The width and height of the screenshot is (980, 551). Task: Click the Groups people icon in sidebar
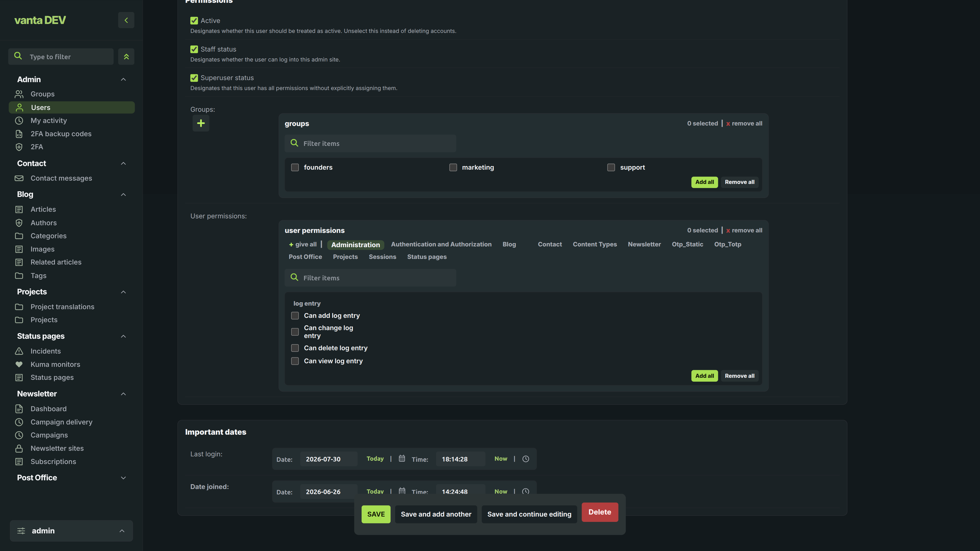point(19,94)
